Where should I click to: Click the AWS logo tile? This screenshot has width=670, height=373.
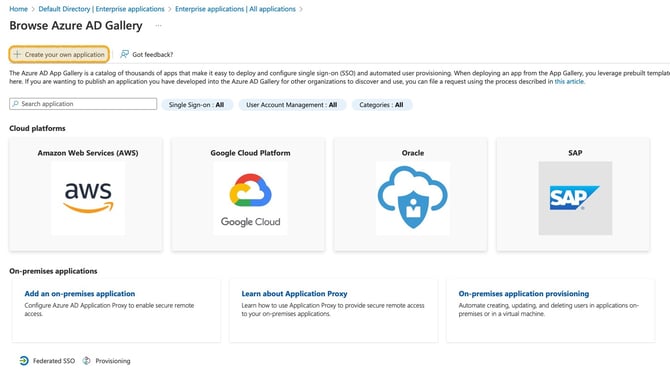point(88,198)
